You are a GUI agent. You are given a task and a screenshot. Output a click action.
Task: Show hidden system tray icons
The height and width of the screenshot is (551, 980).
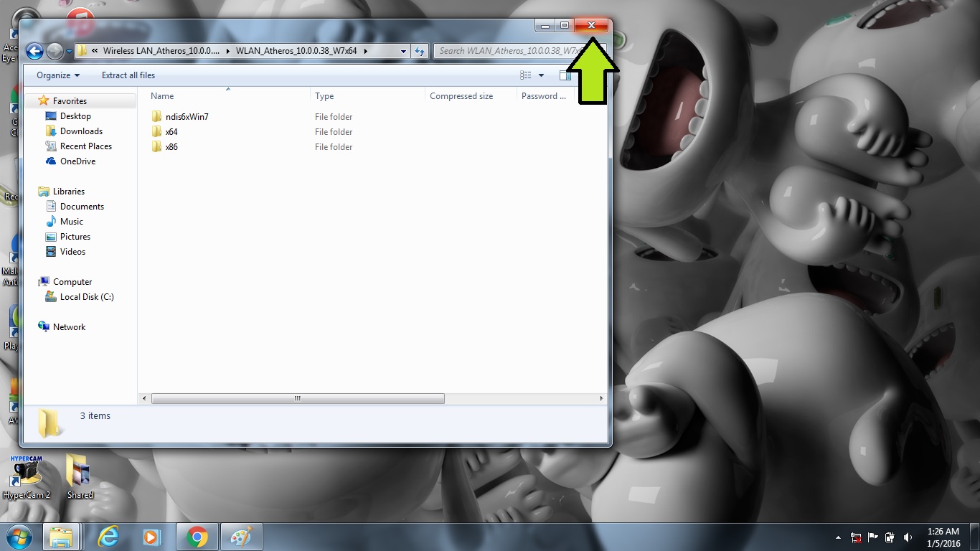pyautogui.click(x=838, y=537)
